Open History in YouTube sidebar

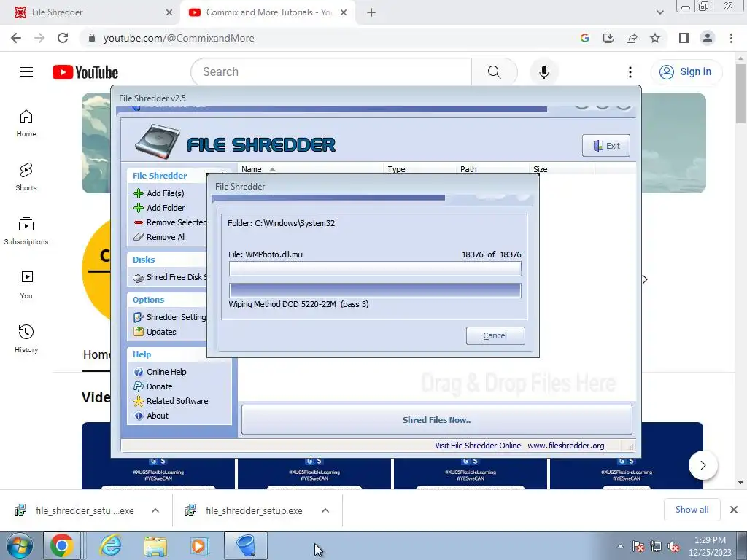click(x=26, y=339)
